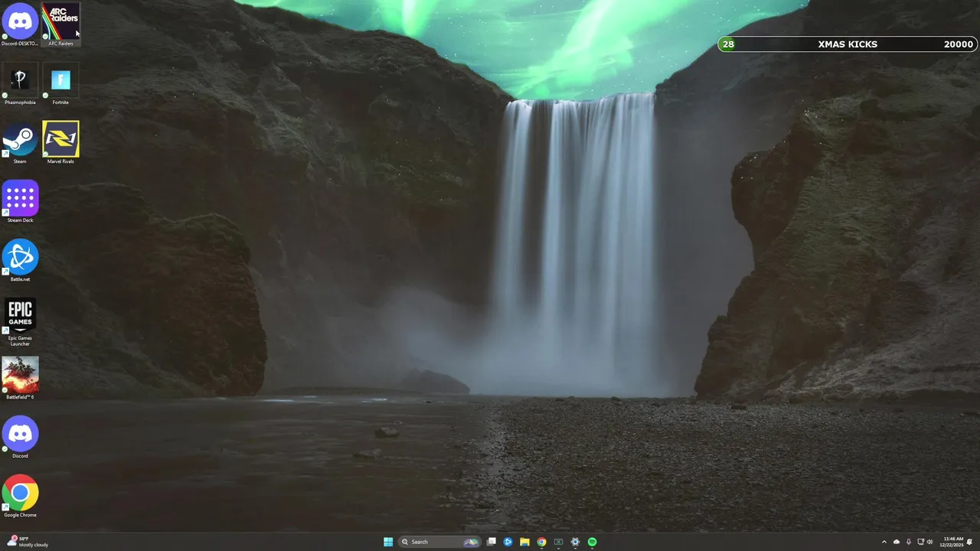Click the taskbar Search box
This screenshot has width=980, height=551.
point(439,542)
